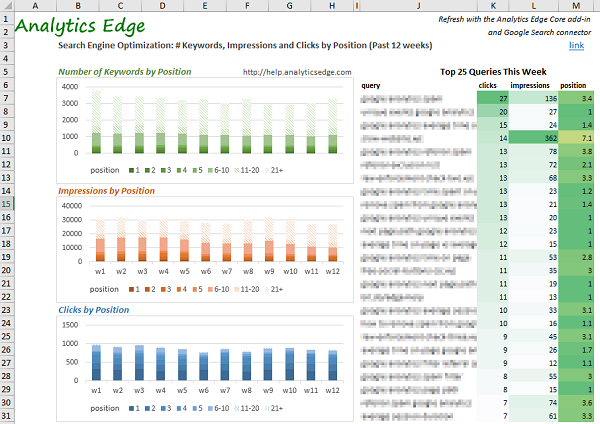Select column A header
This screenshot has width=600, height=424.
point(35,5)
